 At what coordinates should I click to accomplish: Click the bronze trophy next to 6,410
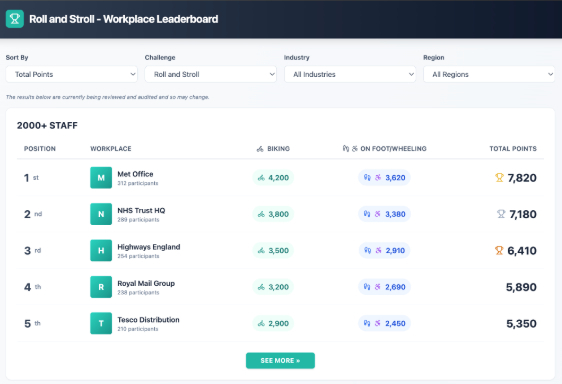click(499, 250)
